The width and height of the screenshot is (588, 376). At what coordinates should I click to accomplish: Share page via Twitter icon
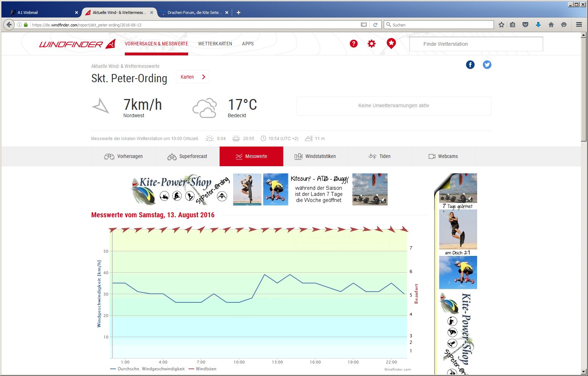(487, 65)
